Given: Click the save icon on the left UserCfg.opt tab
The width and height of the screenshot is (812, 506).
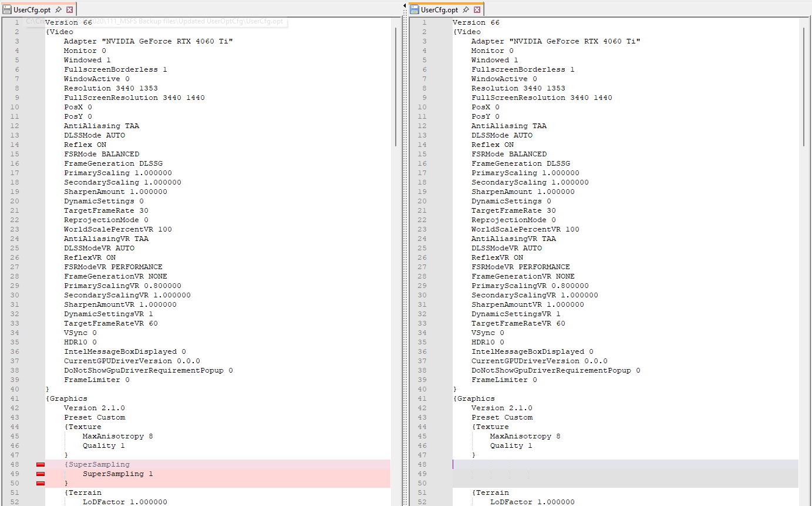Looking at the screenshot, I should point(7,9).
